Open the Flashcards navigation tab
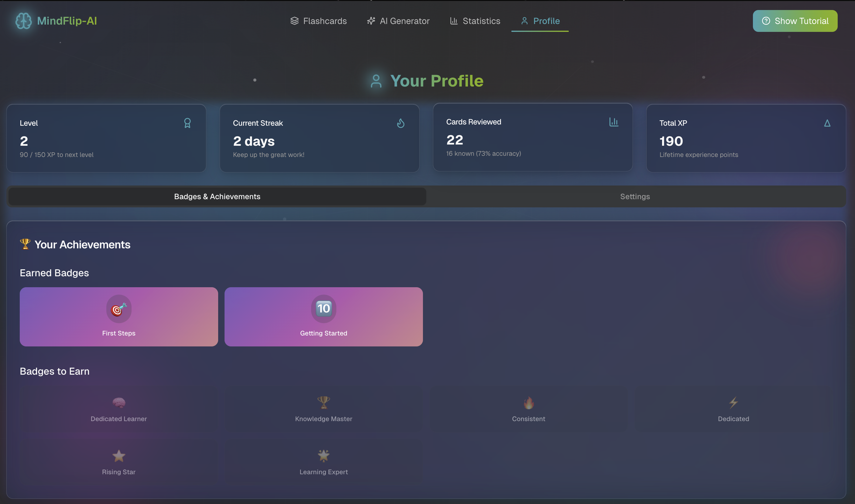This screenshot has height=504, width=855. coord(318,21)
